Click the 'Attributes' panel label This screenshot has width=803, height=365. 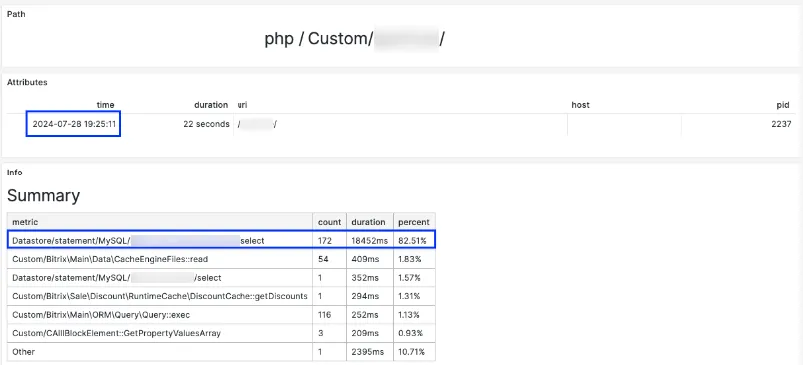(x=27, y=82)
